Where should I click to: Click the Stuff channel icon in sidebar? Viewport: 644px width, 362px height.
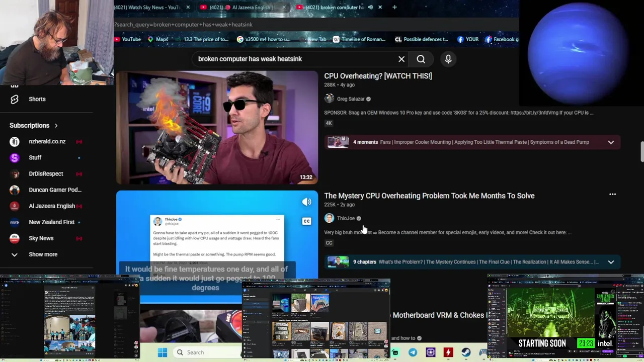tap(15, 157)
